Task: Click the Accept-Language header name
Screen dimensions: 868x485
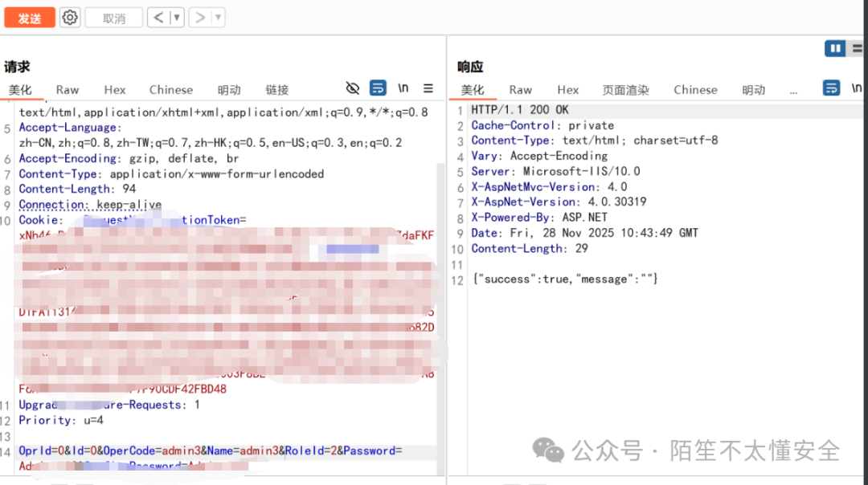Action: (x=68, y=128)
